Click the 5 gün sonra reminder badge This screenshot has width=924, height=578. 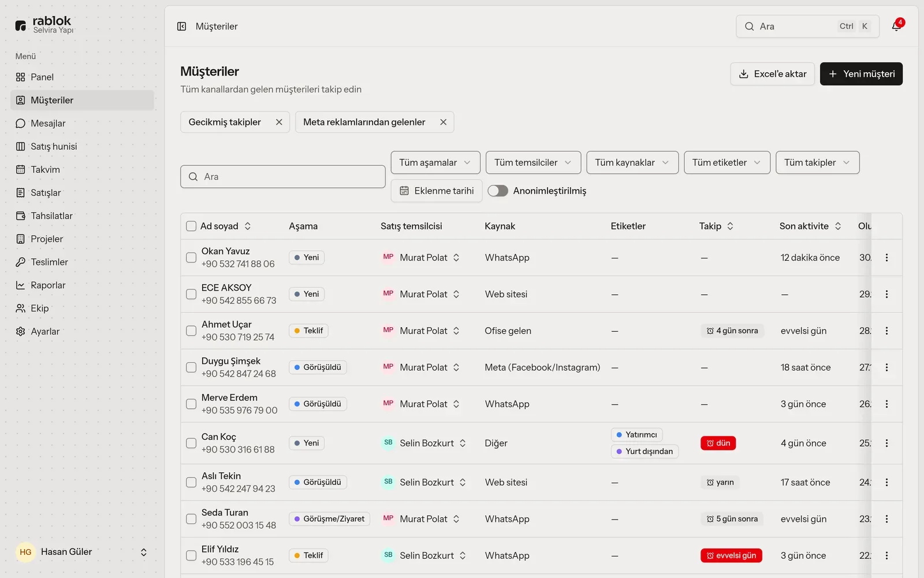click(732, 519)
